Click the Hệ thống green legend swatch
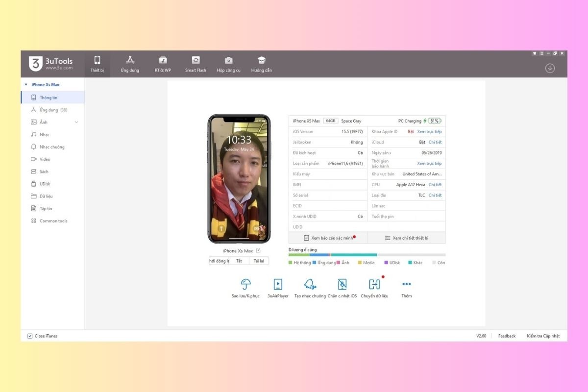Screen dimensions: 588x392 coord(291,263)
